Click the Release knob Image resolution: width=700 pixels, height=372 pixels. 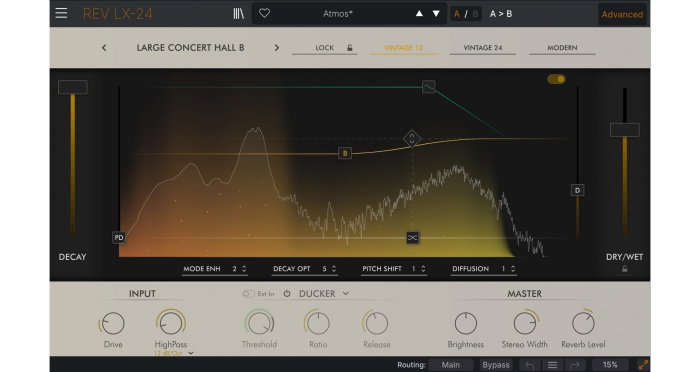coord(376,323)
